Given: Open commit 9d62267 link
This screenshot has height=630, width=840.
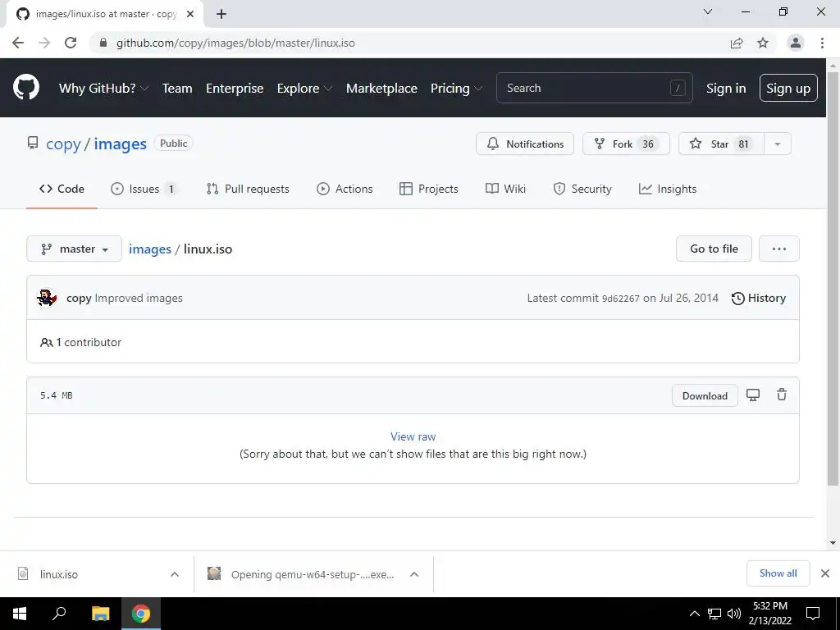Looking at the screenshot, I should click(x=620, y=299).
